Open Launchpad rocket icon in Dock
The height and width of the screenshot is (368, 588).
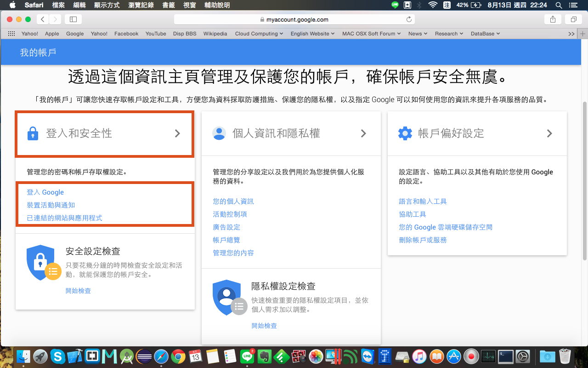coord(40,356)
